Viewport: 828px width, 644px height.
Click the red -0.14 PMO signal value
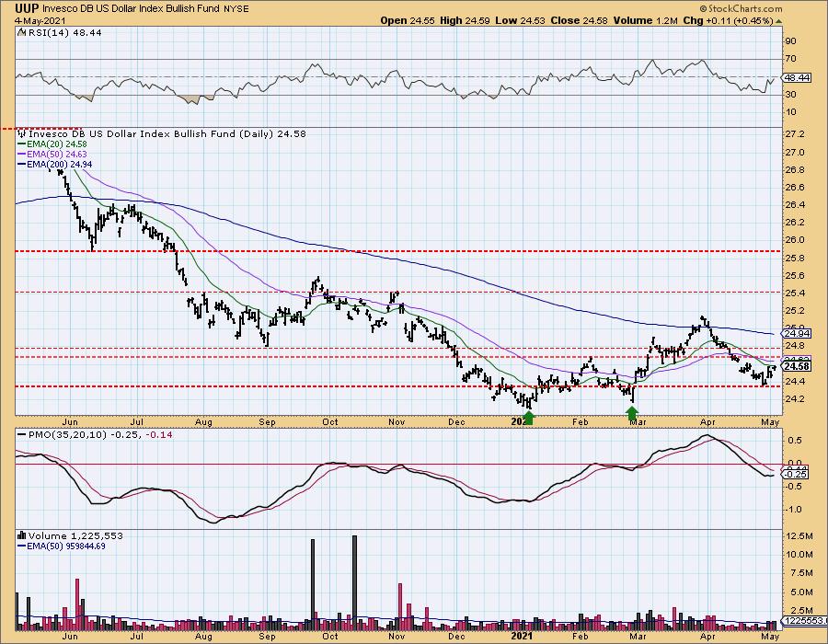pos(158,435)
